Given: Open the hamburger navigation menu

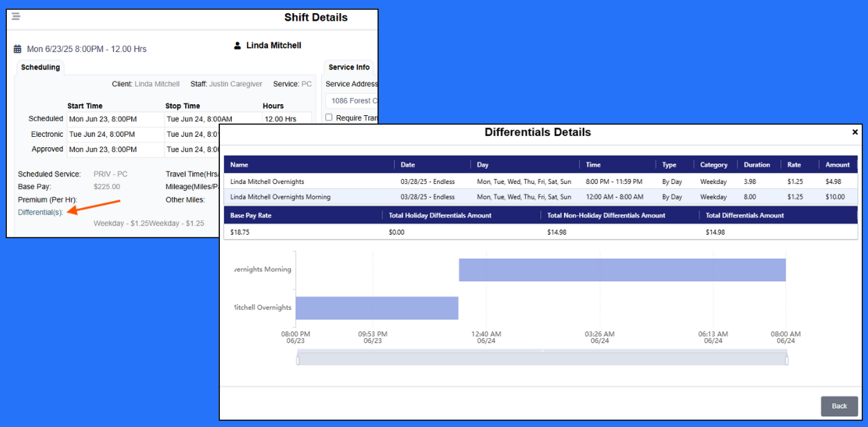Looking at the screenshot, I should pyautogui.click(x=15, y=16).
